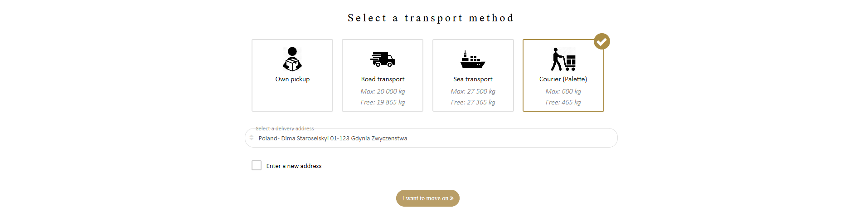
Task: Click the I want to move on button
Action: [x=428, y=198]
